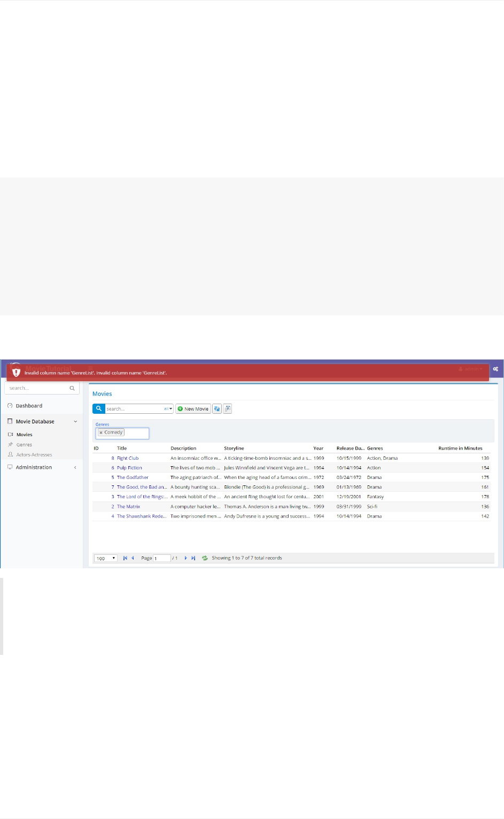
Task: Open the Fight Club movie link
Action: coord(128,458)
